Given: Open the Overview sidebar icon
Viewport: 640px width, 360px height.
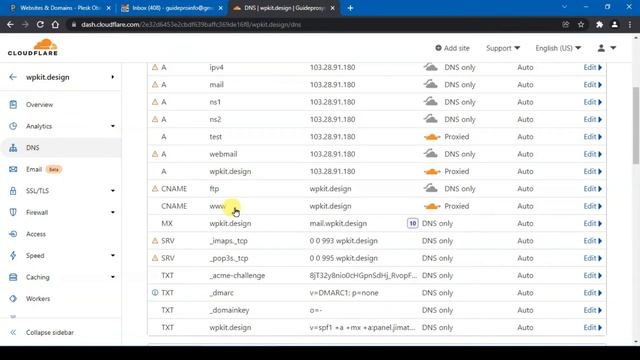Looking at the screenshot, I should (13, 104).
